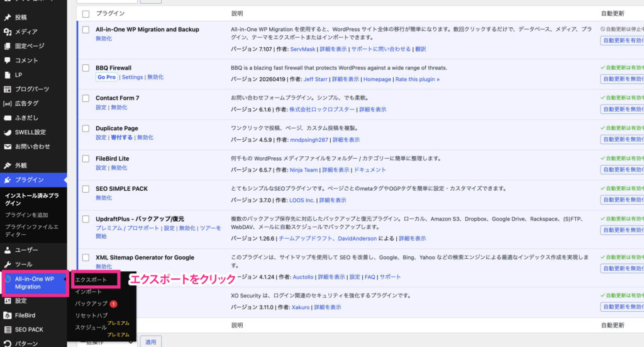Click サポートに問い合わせる link
The image size is (644, 347).
pyautogui.click(x=380, y=49)
